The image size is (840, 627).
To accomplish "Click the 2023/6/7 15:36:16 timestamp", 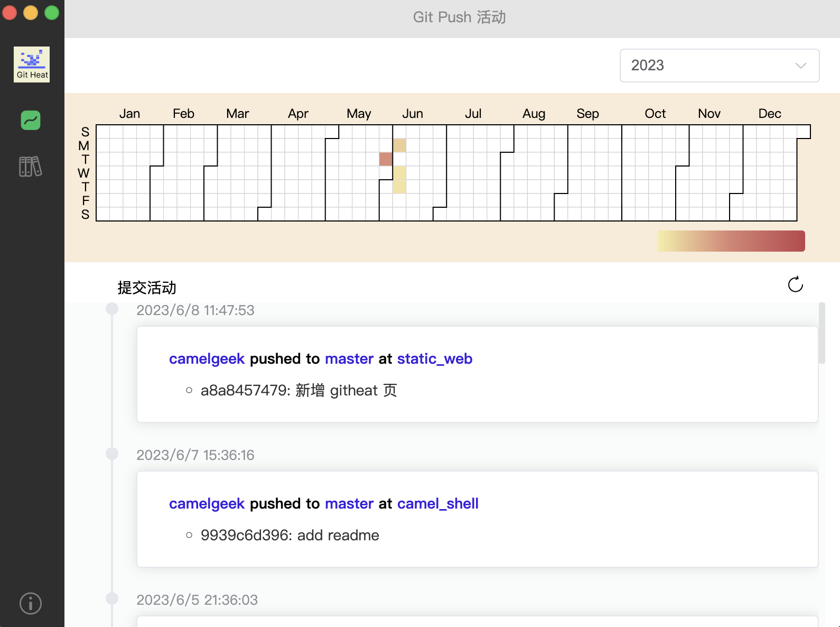I will (195, 455).
